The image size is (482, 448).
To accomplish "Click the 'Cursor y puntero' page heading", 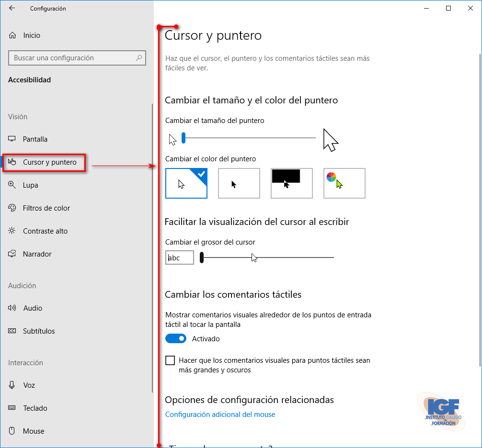I will tap(213, 35).
